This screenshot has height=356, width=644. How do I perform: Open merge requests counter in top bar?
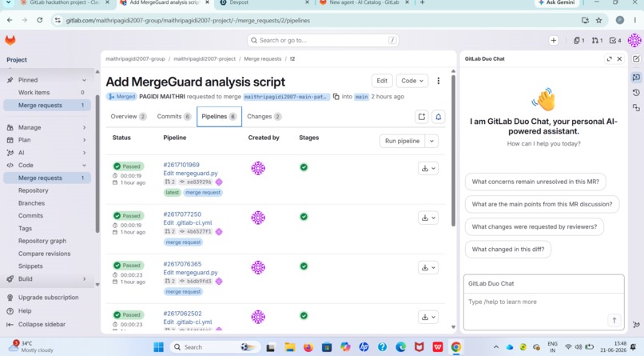597,40
